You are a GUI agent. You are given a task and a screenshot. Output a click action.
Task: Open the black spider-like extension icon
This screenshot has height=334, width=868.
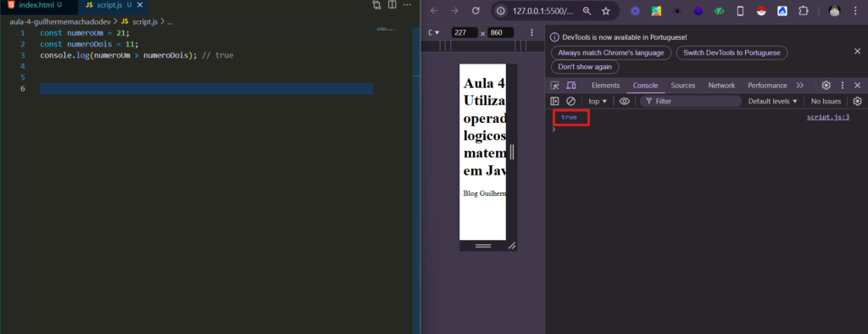(677, 10)
